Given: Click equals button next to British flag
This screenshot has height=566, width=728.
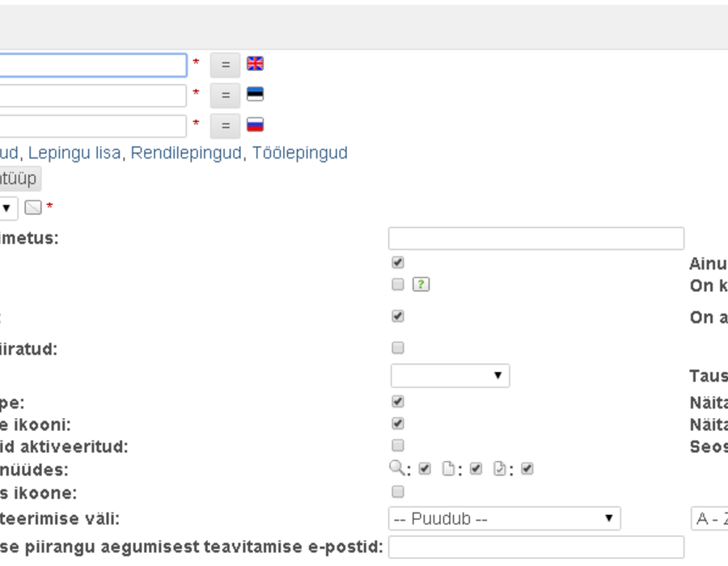Looking at the screenshot, I should click(x=225, y=65).
